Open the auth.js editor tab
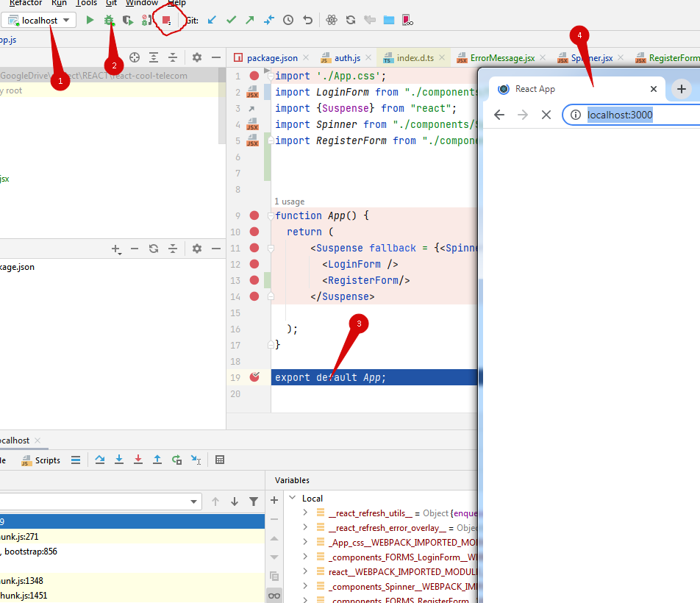700x603 pixels. [x=346, y=58]
